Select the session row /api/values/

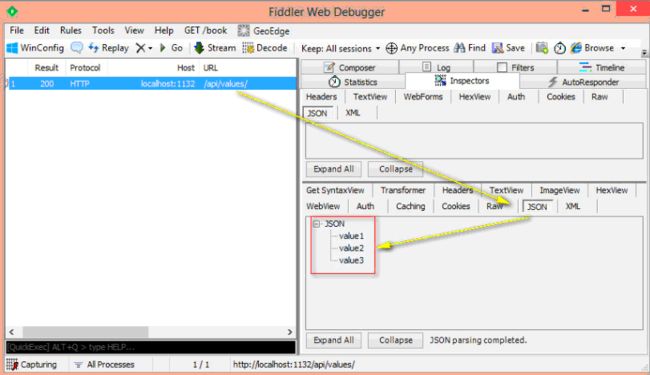point(152,84)
